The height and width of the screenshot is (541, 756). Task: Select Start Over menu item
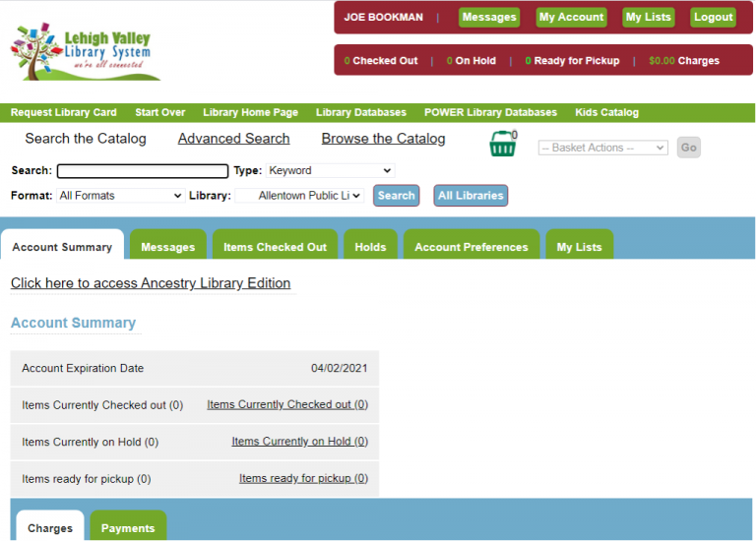(x=160, y=112)
